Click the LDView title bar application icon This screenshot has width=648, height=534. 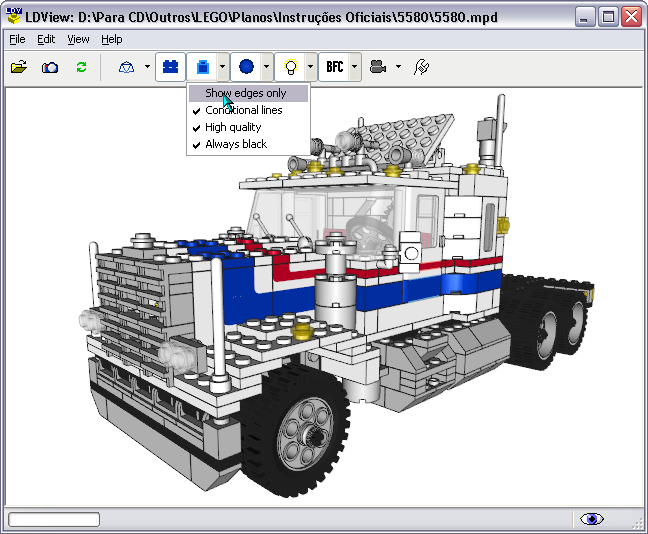pyautogui.click(x=14, y=16)
